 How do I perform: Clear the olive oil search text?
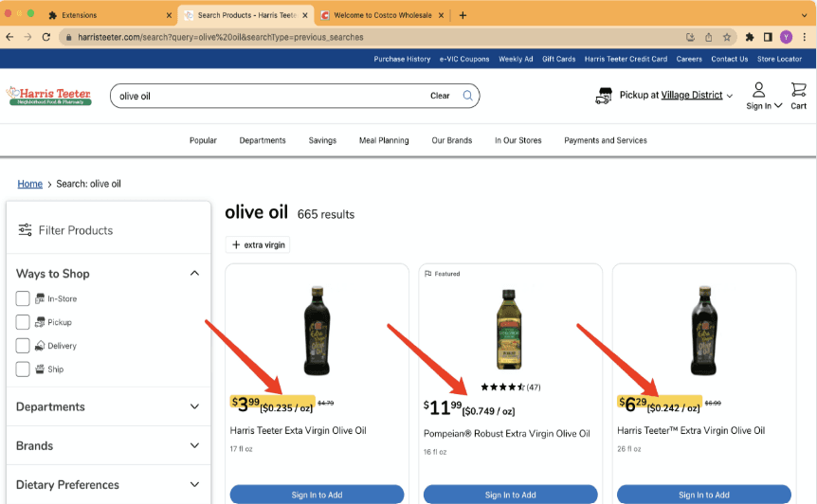tap(440, 96)
